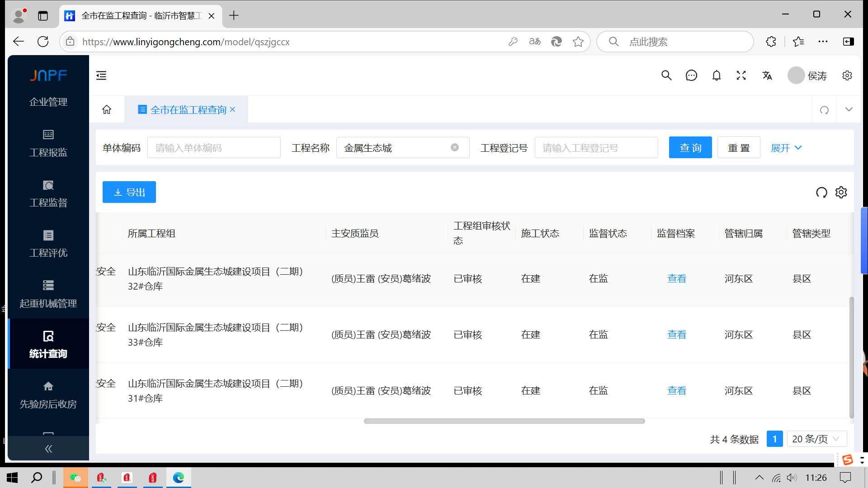This screenshot has width=868, height=488.
Task: Collapse the sidebar menu hamburger icon
Action: [101, 75]
